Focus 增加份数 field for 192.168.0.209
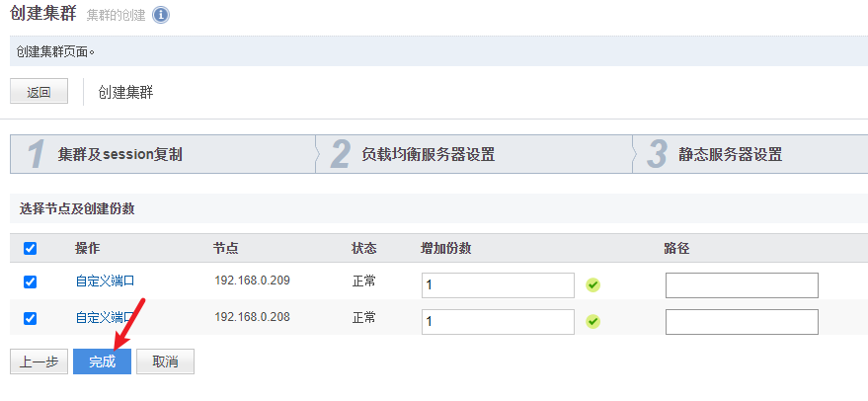This screenshot has height=401, width=868. [499, 285]
